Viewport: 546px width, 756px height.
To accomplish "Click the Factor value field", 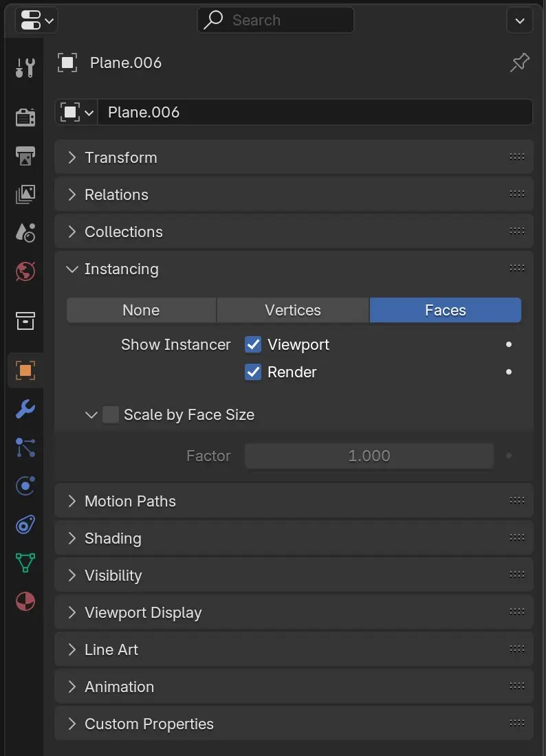I will (x=369, y=456).
